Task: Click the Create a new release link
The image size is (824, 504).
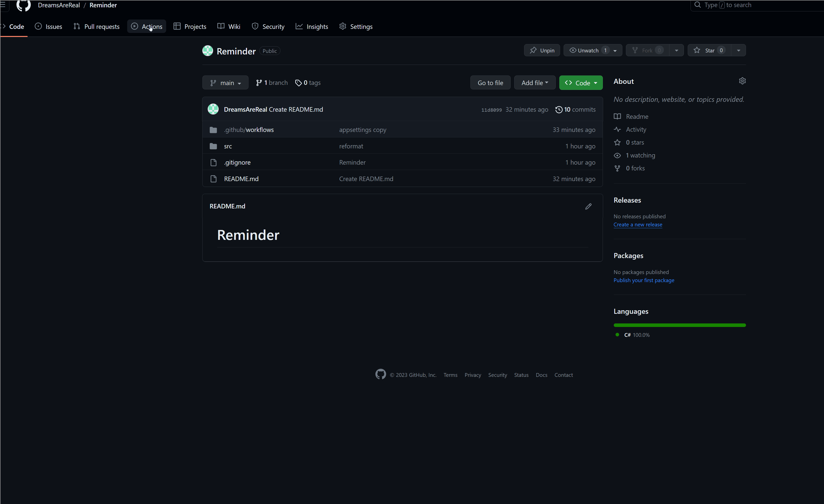Action: [x=639, y=224]
